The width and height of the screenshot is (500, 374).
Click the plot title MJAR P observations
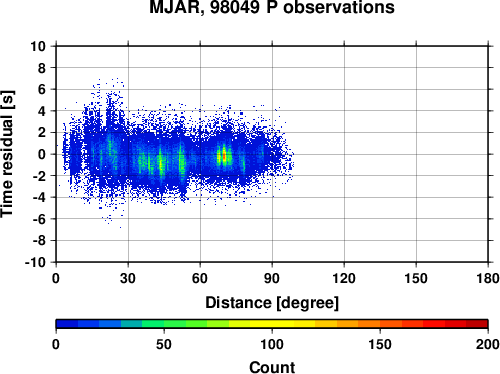click(x=272, y=7)
